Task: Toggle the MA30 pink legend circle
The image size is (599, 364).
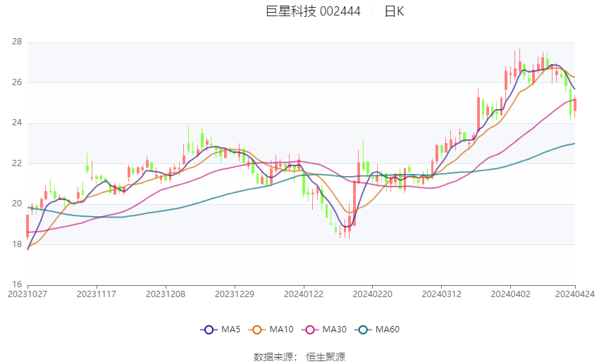Action: pyautogui.click(x=310, y=330)
